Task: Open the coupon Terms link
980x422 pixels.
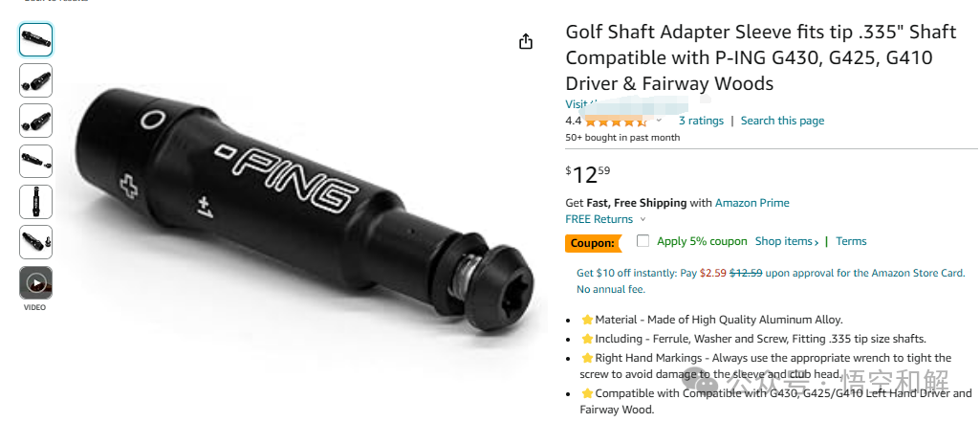Action: [x=851, y=241]
